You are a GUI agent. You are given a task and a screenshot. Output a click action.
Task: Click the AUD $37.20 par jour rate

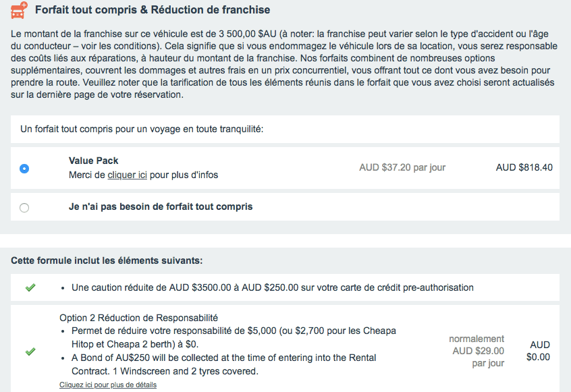(x=402, y=167)
